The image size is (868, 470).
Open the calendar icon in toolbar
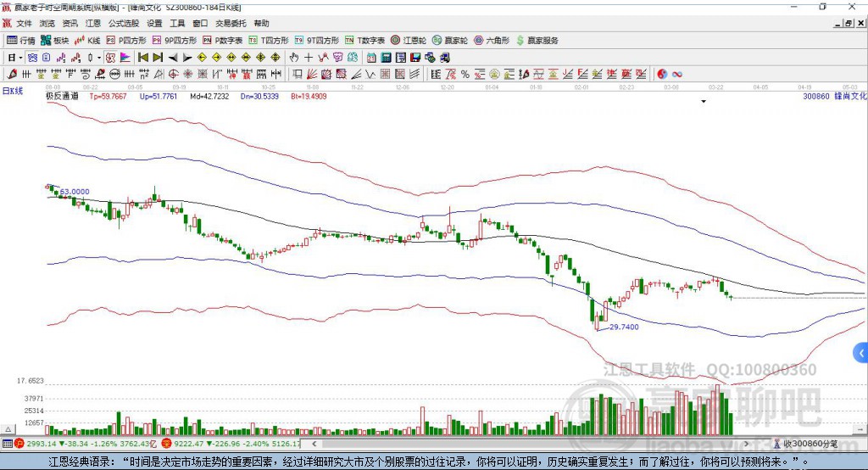[371, 58]
